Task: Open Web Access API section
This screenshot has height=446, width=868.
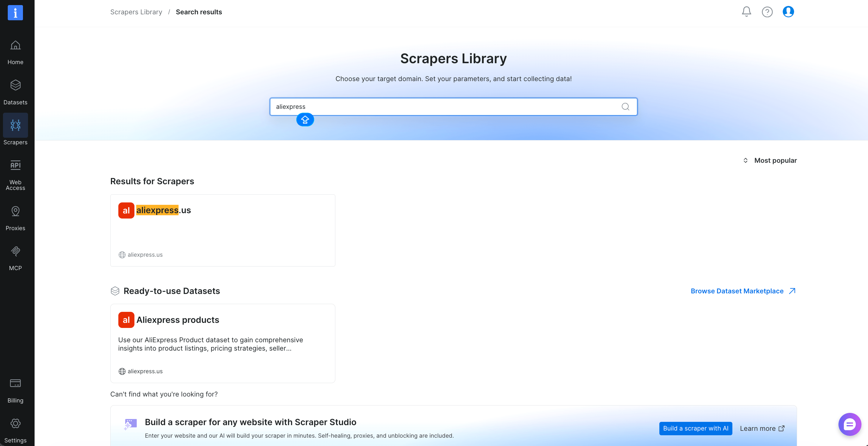Action: coord(15,175)
